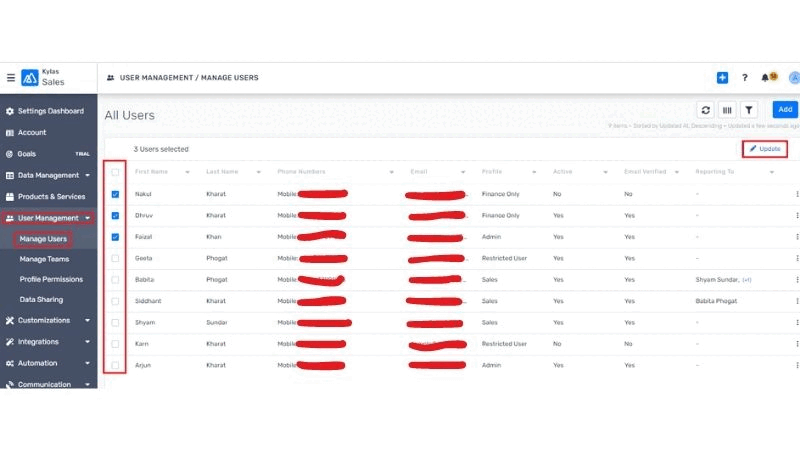The width and height of the screenshot is (800, 450).
Task: Expand the Customizations sidebar section
Action: click(x=88, y=321)
